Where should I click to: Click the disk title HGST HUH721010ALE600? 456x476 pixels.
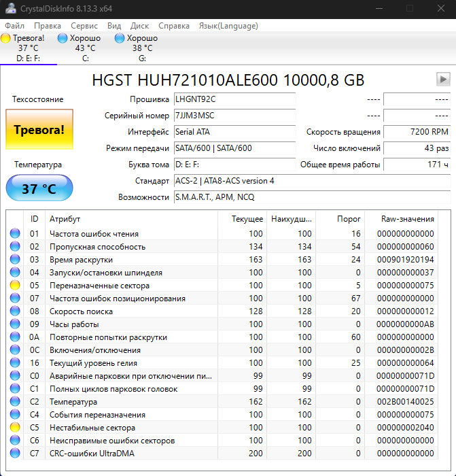point(185,80)
